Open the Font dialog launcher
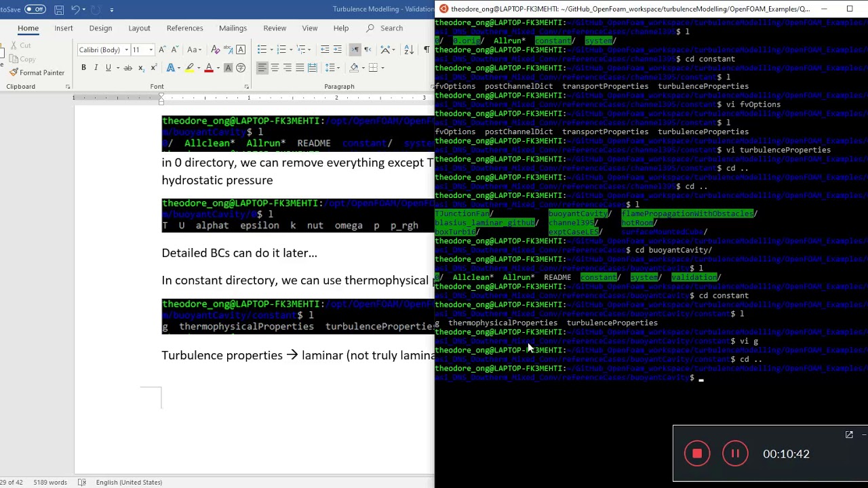This screenshot has width=868, height=488. click(x=246, y=87)
